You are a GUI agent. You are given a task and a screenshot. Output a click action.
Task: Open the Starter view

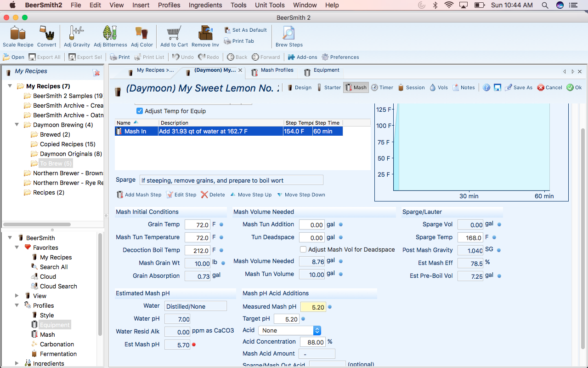pyautogui.click(x=329, y=87)
